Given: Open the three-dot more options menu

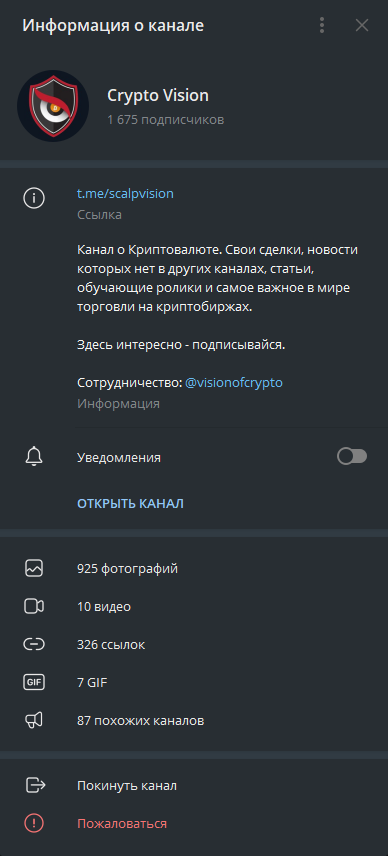Looking at the screenshot, I should [322, 25].
